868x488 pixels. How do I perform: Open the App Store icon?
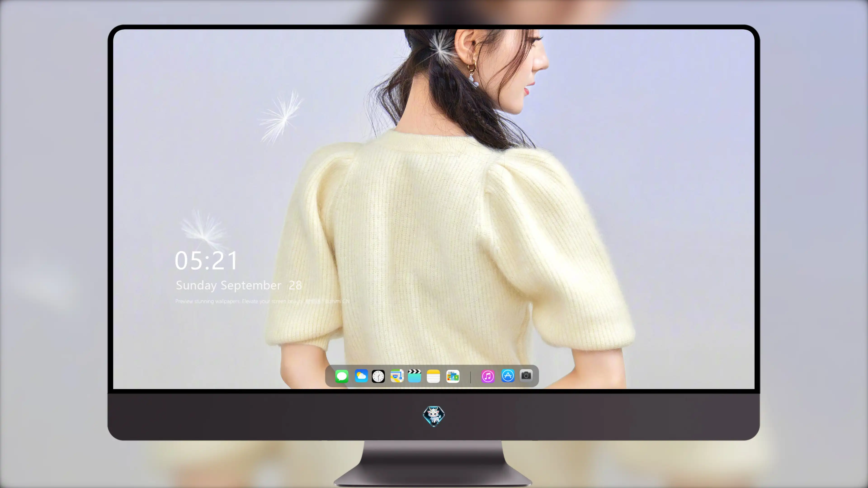(x=508, y=376)
